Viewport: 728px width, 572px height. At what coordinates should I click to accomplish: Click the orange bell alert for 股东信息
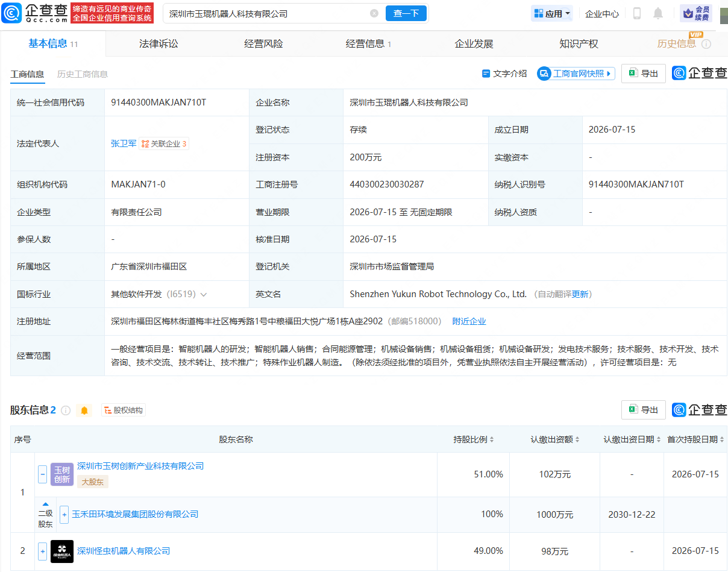(x=84, y=410)
